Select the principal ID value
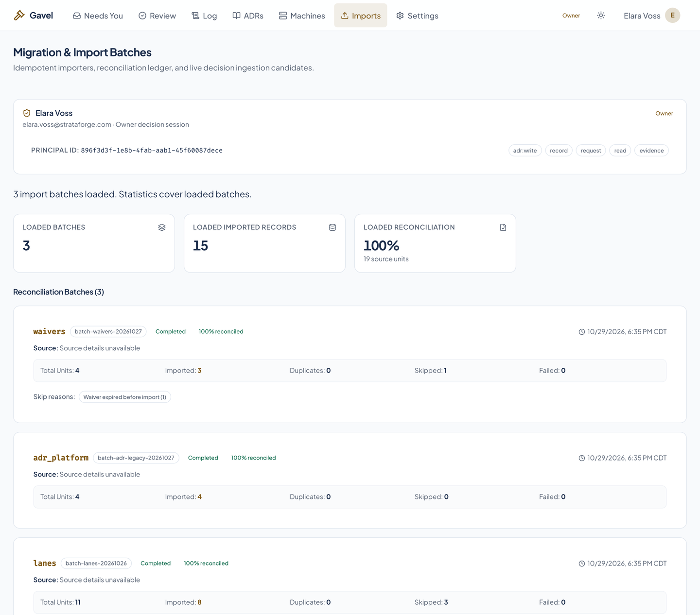 click(152, 151)
